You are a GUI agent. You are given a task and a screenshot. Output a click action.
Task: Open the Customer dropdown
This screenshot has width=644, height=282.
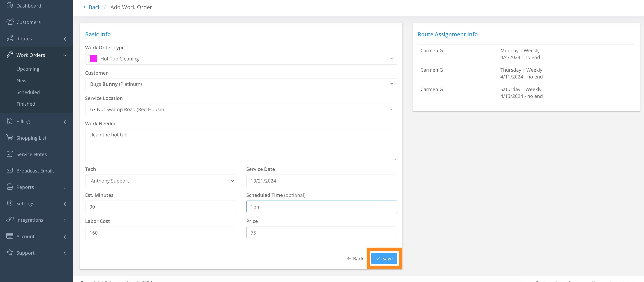[x=241, y=84]
